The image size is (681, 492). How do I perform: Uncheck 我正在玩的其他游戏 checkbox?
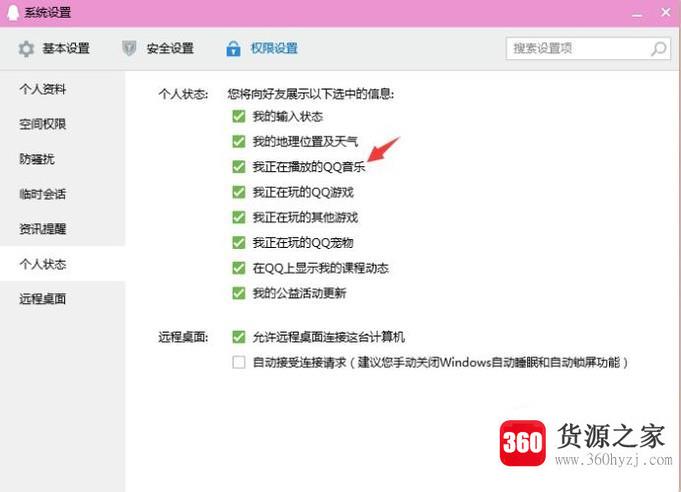(x=239, y=217)
